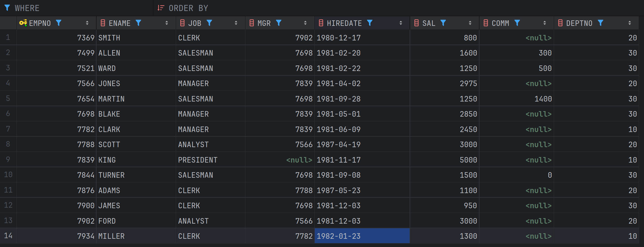Click sort arrows on JOB column
The width and height of the screenshot is (644, 247).
[x=236, y=23]
